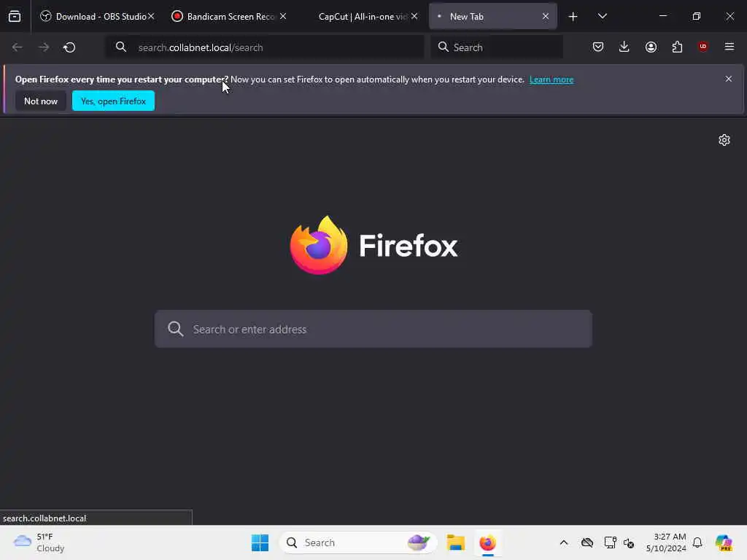This screenshot has height=560, width=747.
Task: Click the search highlight icon in the taskbar search
Action: pos(418,542)
